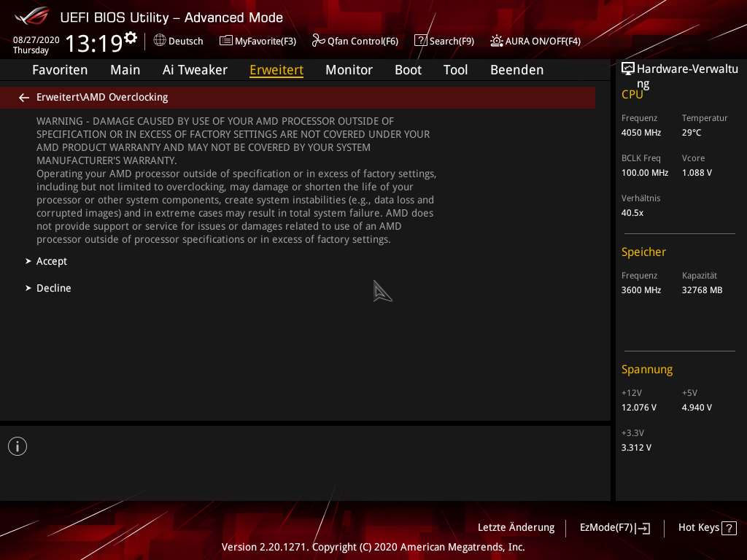The width and height of the screenshot is (747, 560).
Task: Go back using the left arrow icon
Action: [24, 98]
